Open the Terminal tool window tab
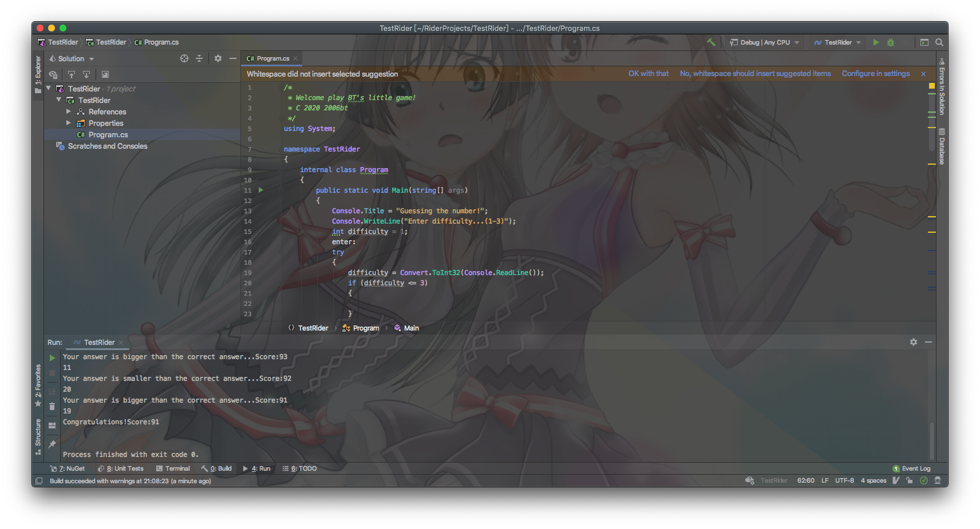 (173, 468)
